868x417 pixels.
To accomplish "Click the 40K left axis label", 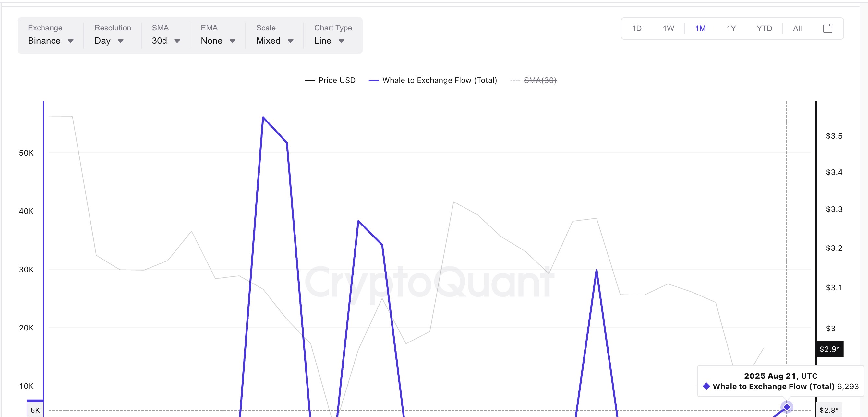I will 26,211.
